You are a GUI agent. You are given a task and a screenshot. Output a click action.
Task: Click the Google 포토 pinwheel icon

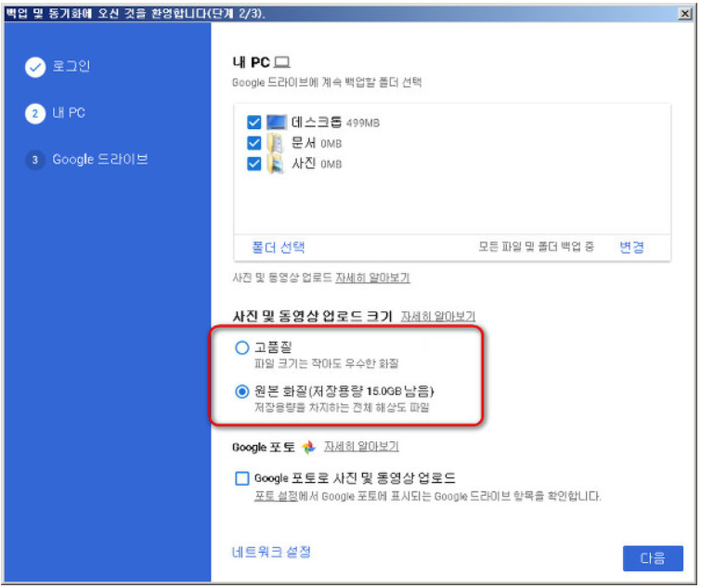[x=308, y=447]
